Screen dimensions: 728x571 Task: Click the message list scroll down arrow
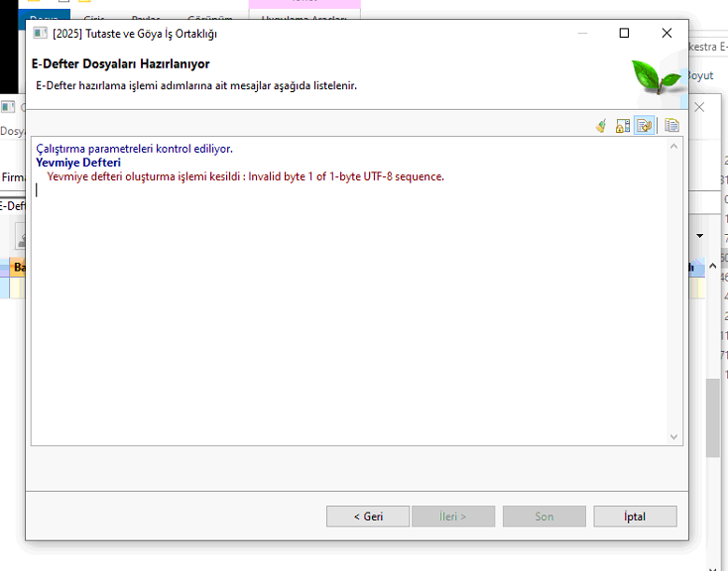[x=674, y=436]
